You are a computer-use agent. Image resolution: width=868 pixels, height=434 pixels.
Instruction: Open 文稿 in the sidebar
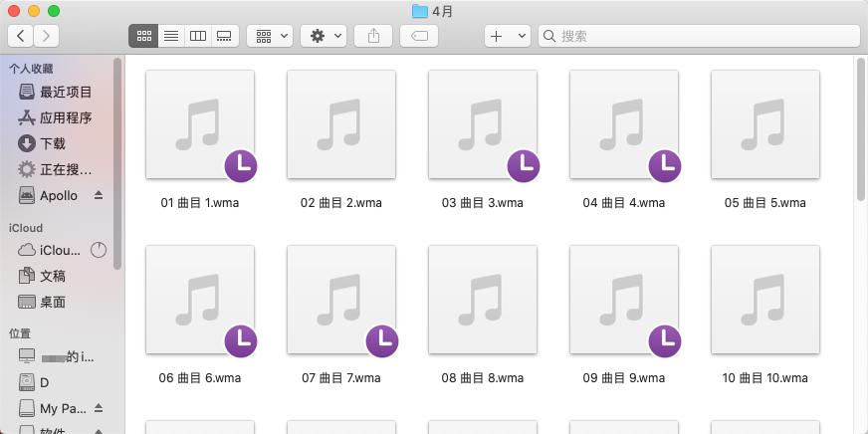(42, 276)
